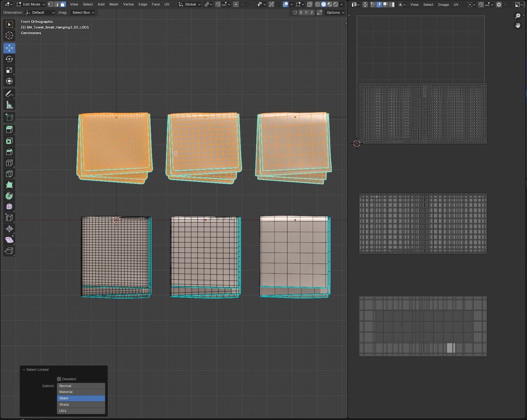Select the Loop Cut tool
This screenshot has width=527, height=420.
(x=9, y=163)
